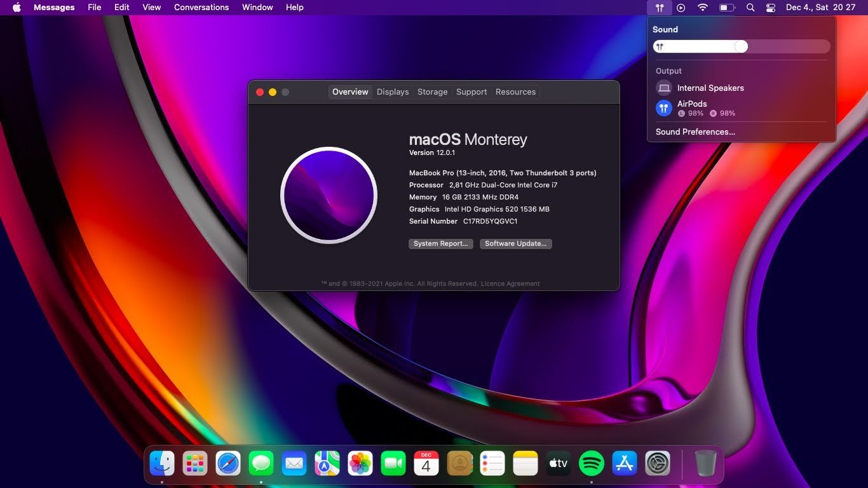
Task: Open Photos app in the Dock
Action: pos(360,463)
